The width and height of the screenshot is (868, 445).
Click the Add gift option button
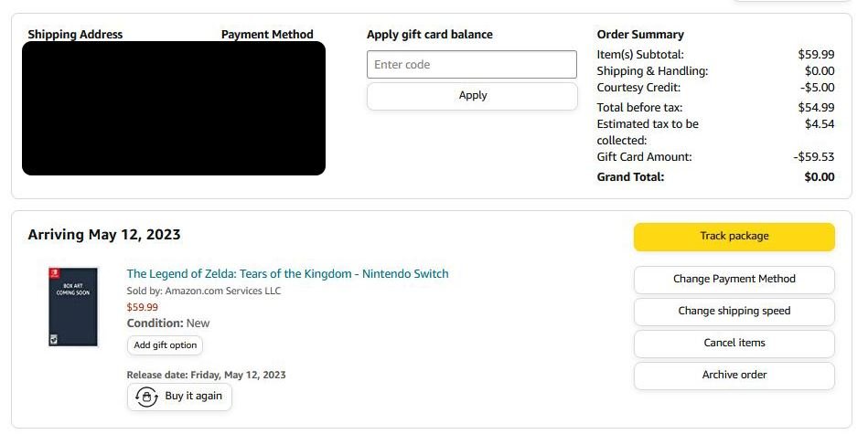coord(165,345)
